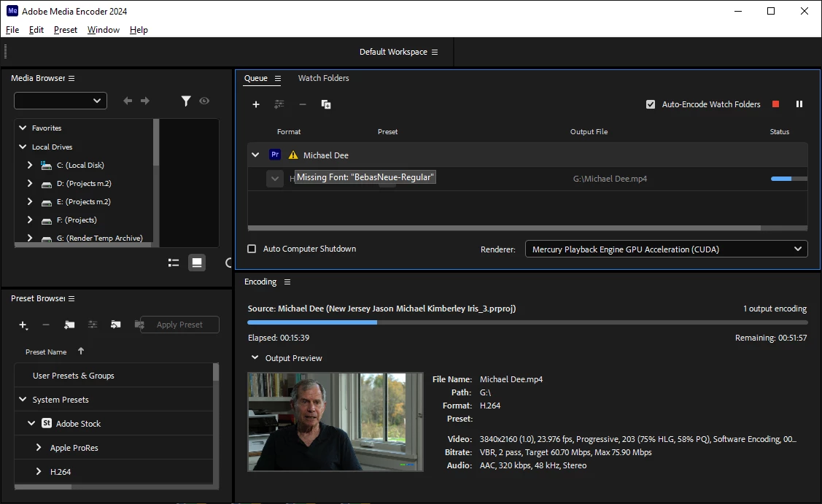Click the Michael Dee status progress bar

[789, 179]
